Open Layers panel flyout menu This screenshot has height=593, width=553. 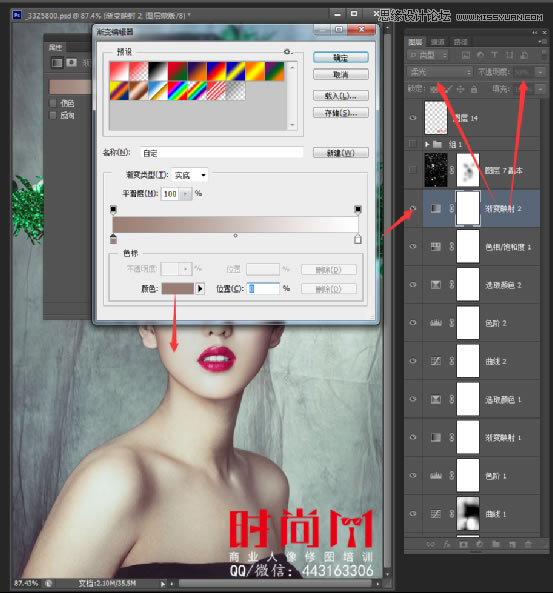(543, 42)
